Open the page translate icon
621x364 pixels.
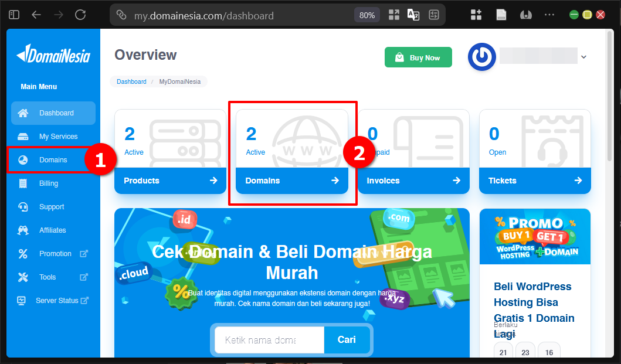pyautogui.click(x=413, y=15)
